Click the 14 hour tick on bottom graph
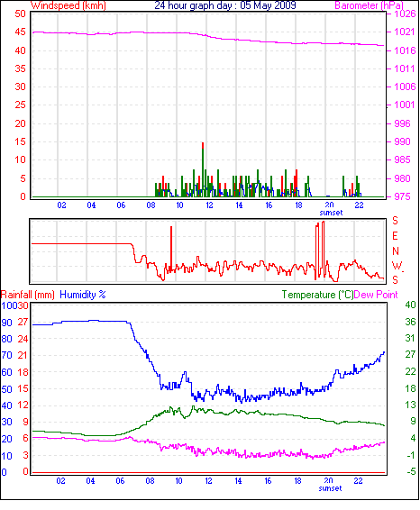 coord(238,481)
